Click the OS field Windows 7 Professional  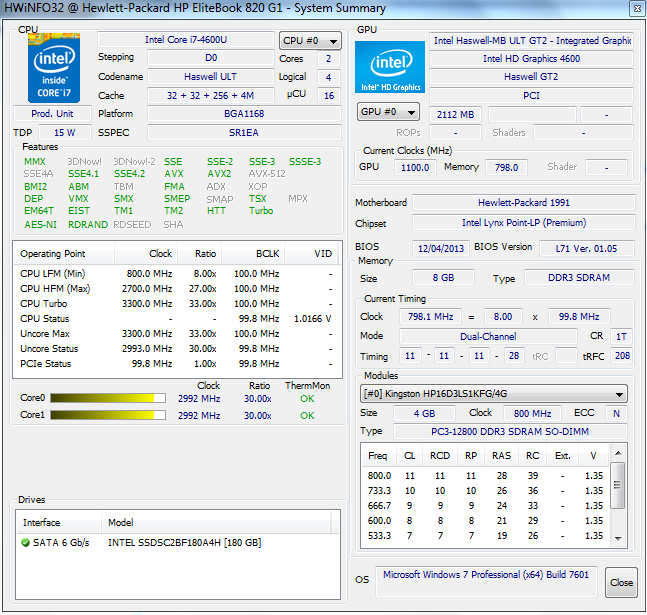(486, 581)
